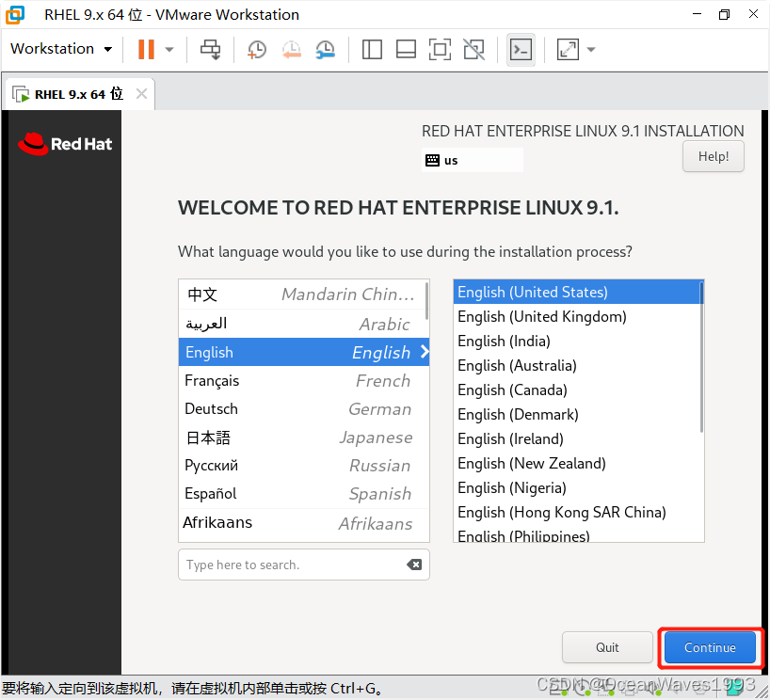Enter full screen mode
This screenshot has width=770, height=700.
coord(440,49)
